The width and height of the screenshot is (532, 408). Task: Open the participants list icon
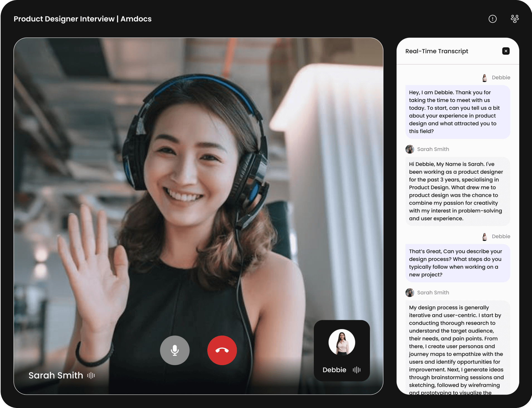[514, 19]
